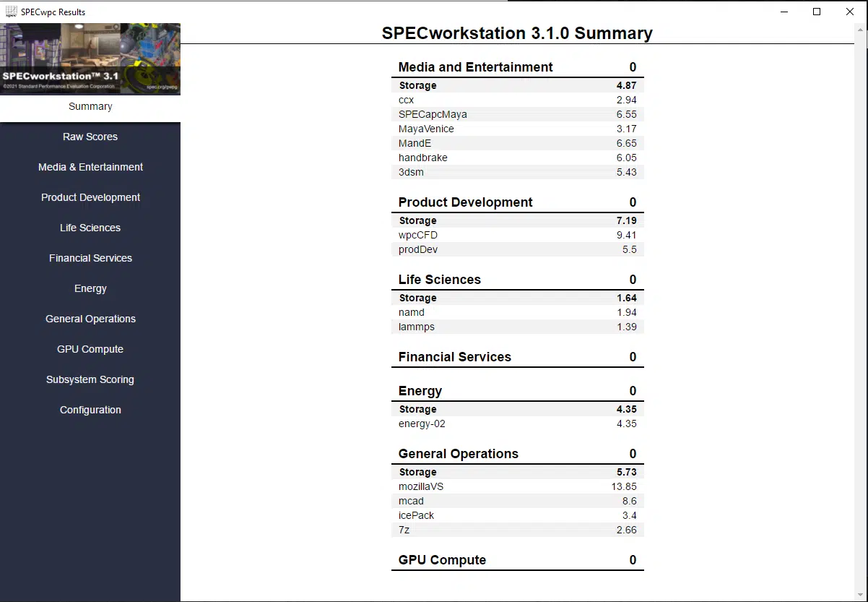Screen dimensions: 868x602
Task: Open GPU Compute from the sidebar
Action: (x=90, y=349)
